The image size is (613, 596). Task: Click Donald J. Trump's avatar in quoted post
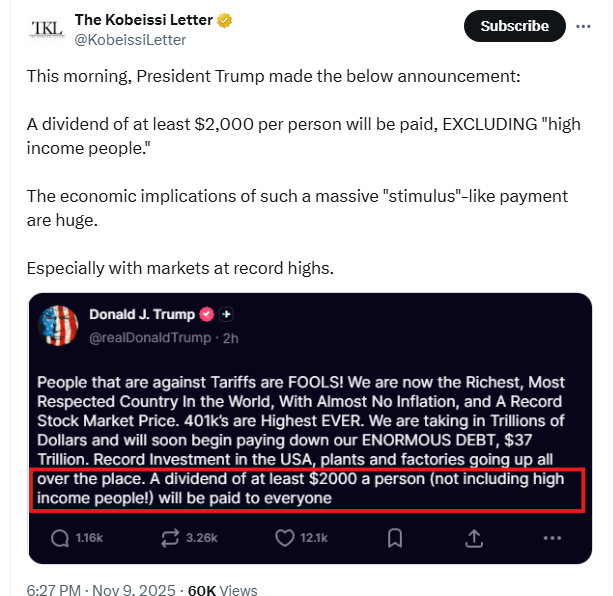[x=59, y=324]
